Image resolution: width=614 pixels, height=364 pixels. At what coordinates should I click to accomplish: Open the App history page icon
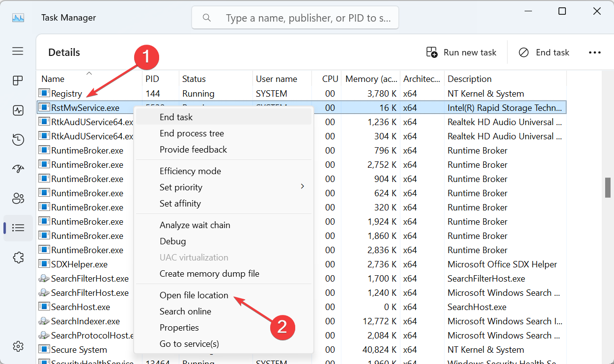pos(18,140)
